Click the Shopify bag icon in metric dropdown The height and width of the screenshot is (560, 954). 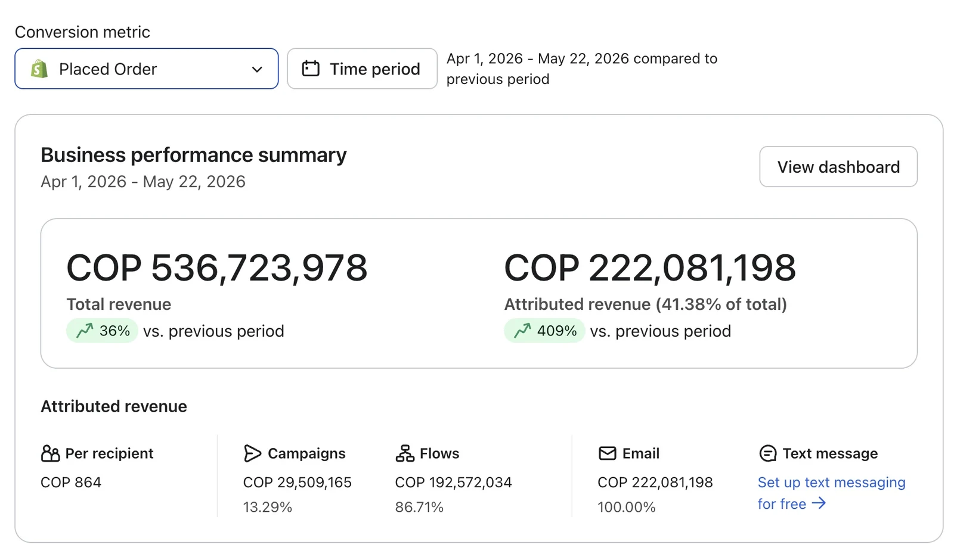coord(39,69)
